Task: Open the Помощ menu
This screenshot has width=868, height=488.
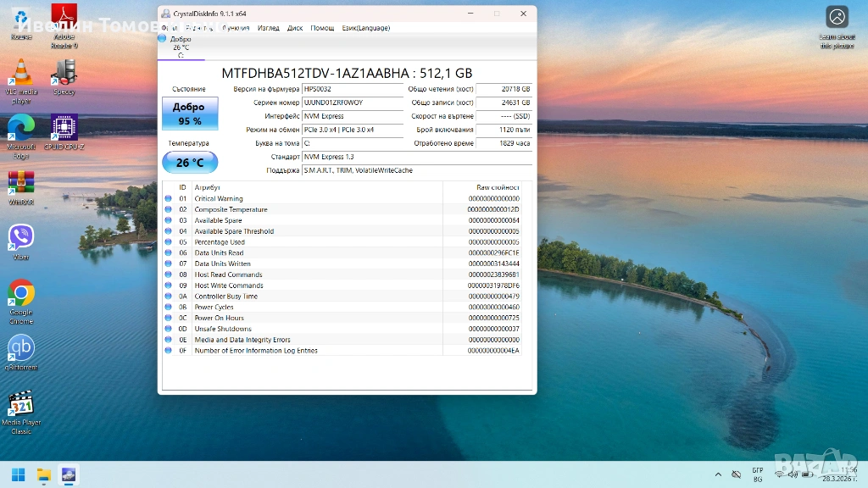Action: click(x=322, y=28)
